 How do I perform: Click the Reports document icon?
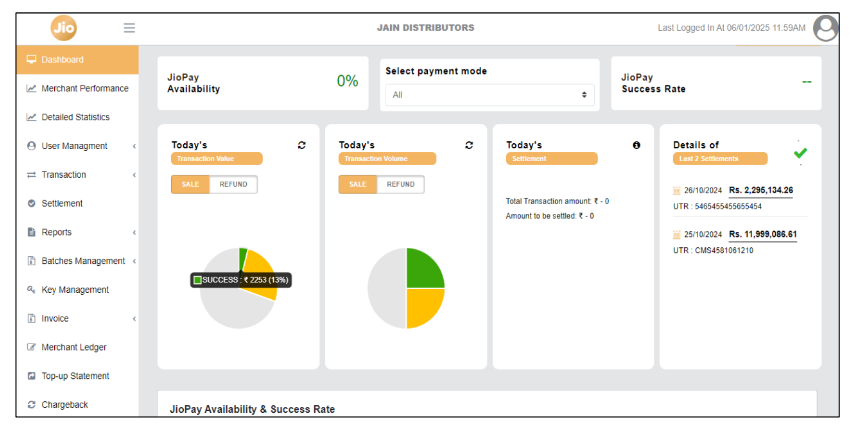[x=31, y=232]
